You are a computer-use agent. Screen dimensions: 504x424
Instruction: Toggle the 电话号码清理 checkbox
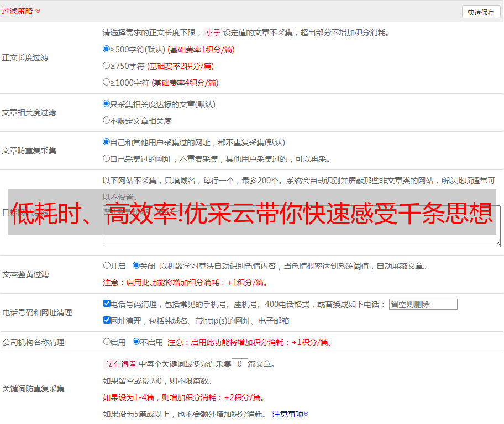coord(107,304)
